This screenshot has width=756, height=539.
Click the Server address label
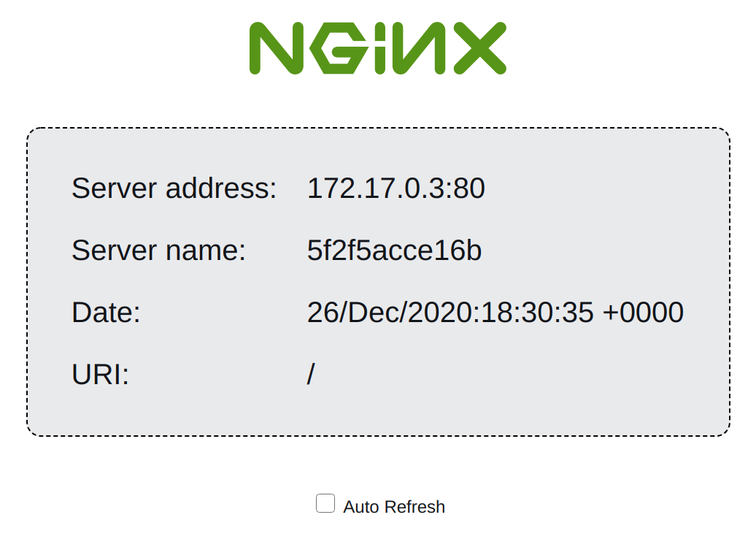pyautogui.click(x=174, y=188)
